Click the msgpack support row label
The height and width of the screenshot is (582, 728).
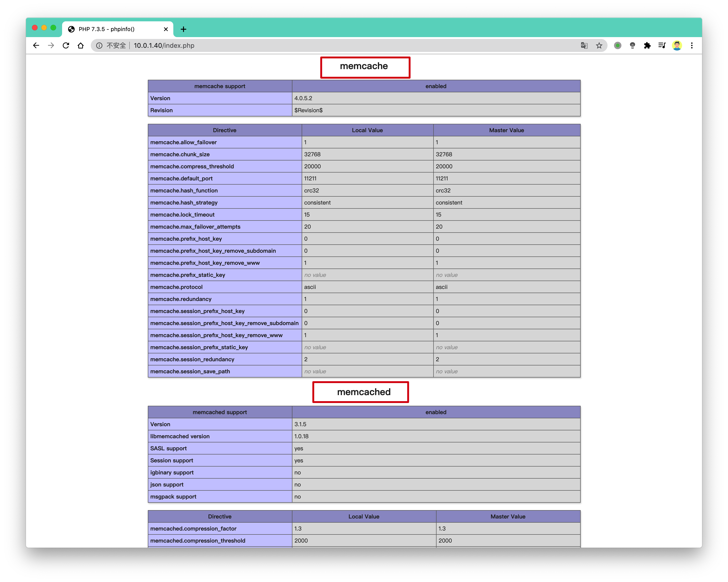click(173, 496)
